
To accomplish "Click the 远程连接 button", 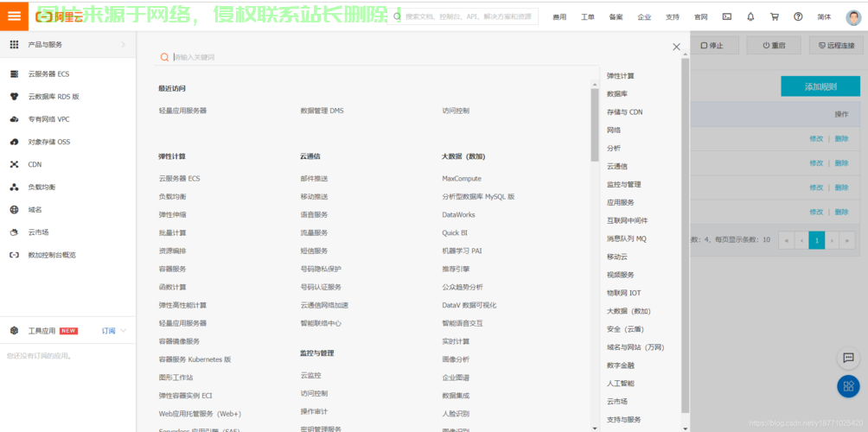I will [837, 45].
